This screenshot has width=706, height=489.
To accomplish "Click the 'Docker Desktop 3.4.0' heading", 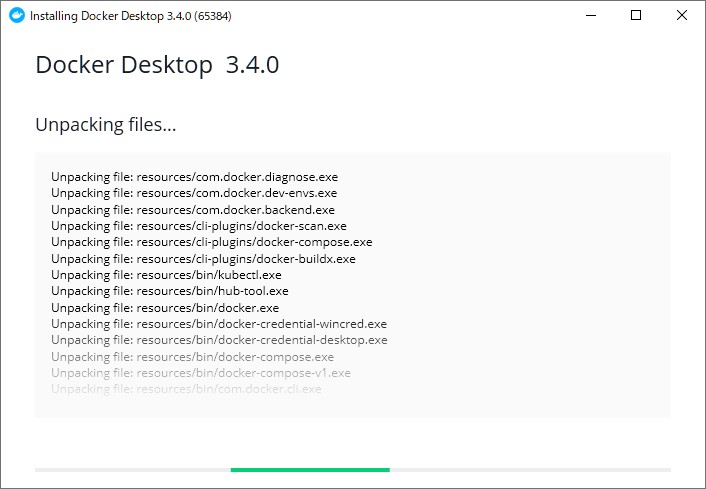I will (x=157, y=65).
